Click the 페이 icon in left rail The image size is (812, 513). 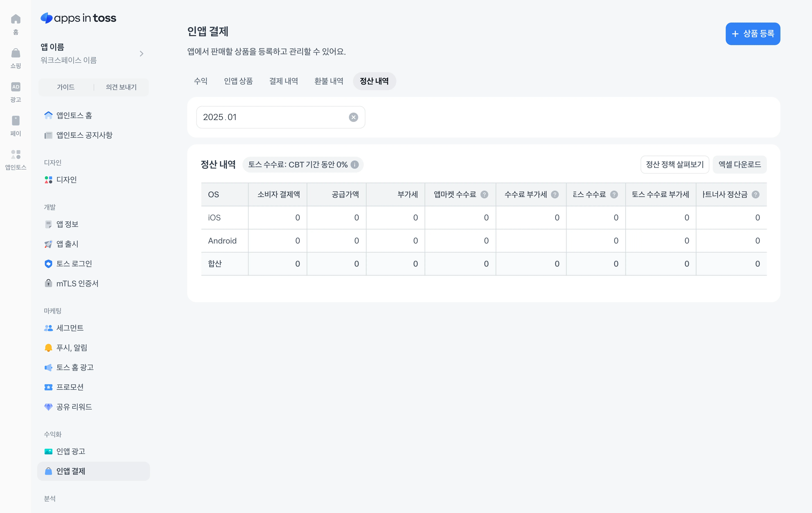(16, 121)
